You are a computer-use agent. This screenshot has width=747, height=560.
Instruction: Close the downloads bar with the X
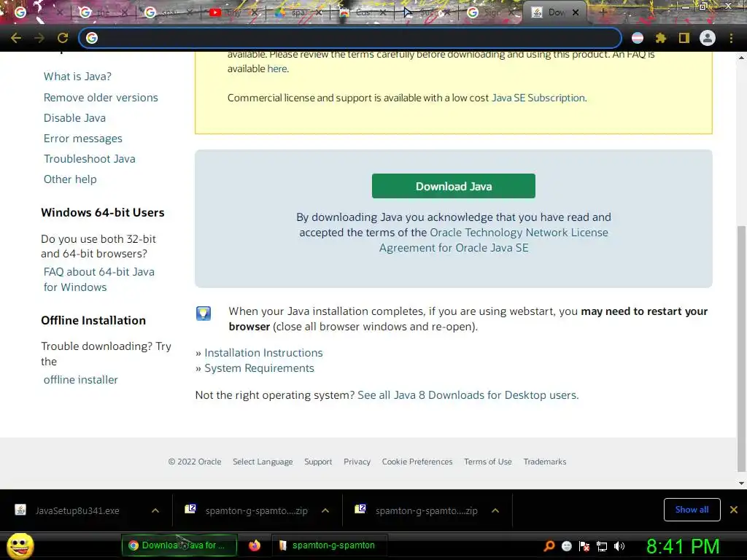pyautogui.click(x=734, y=510)
